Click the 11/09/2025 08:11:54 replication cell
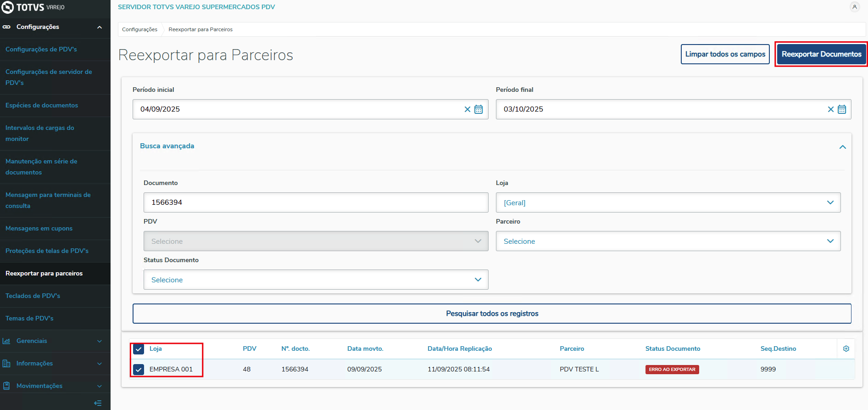This screenshot has width=868, height=410. pos(459,370)
